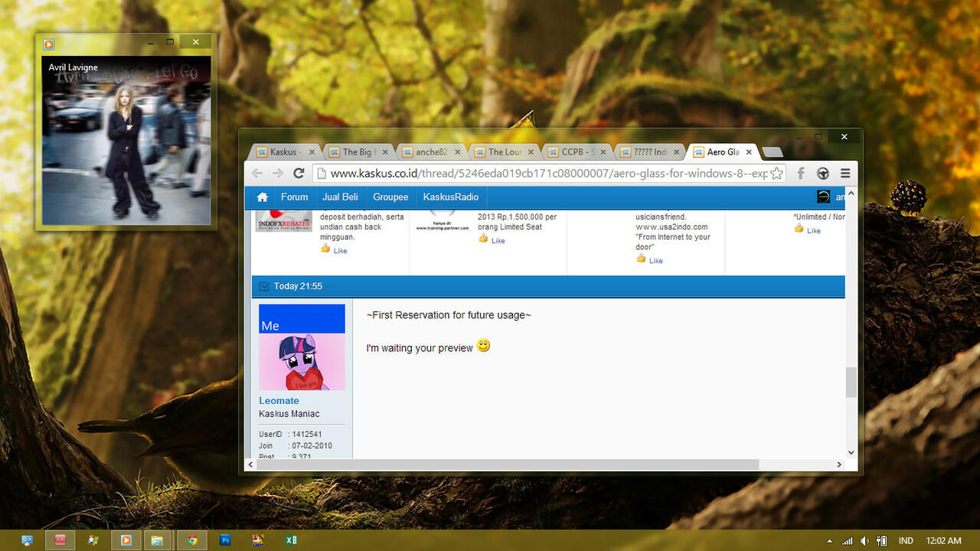The height and width of the screenshot is (551, 980).
Task: Open the 12:02 AM clock
Action: (x=943, y=541)
